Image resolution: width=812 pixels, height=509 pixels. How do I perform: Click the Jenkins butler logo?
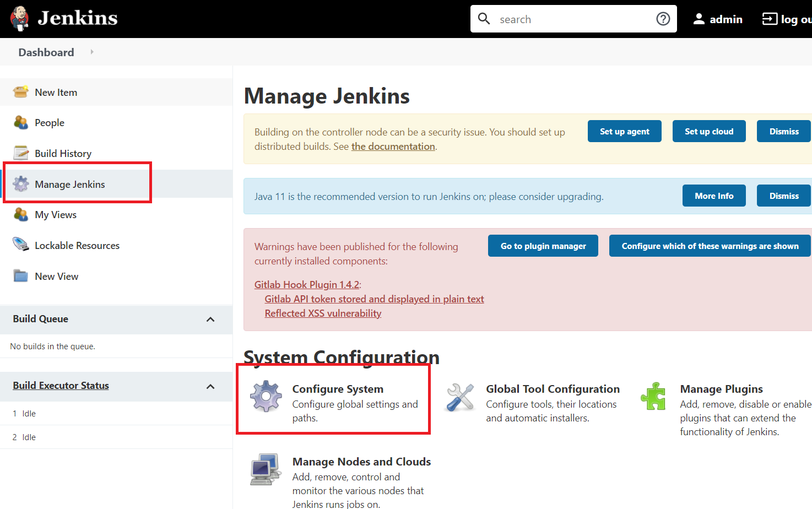click(x=20, y=19)
